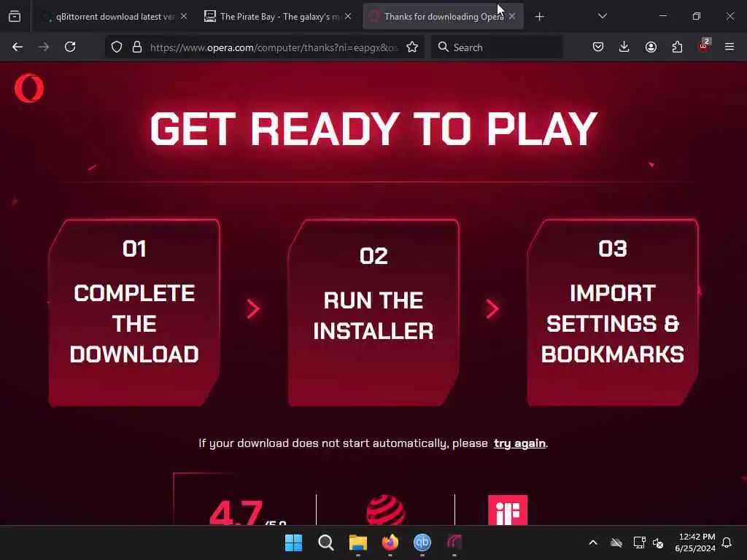
Task: Open Opera GX installer taskbar icon
Action: click(x=454, y=542)
